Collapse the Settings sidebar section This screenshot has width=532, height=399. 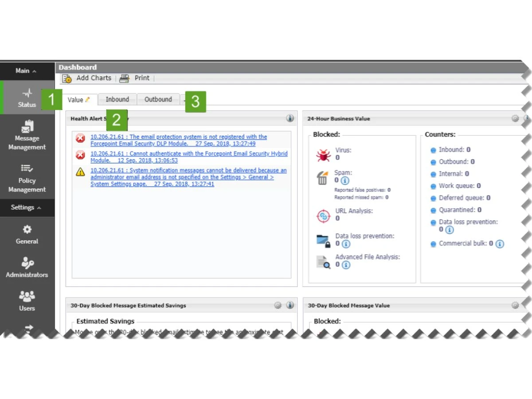[x=26, y=207]
